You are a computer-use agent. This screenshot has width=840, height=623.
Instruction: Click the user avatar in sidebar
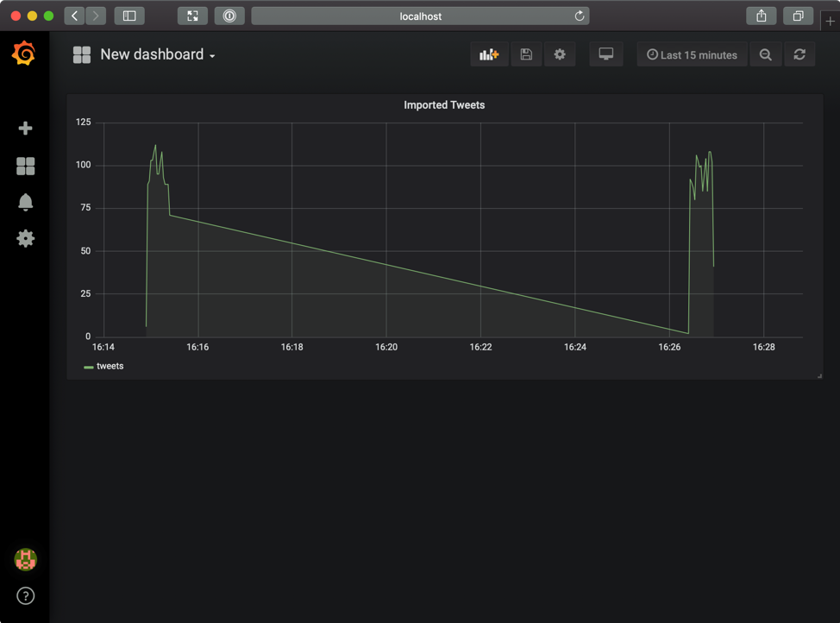click(25, 559)
